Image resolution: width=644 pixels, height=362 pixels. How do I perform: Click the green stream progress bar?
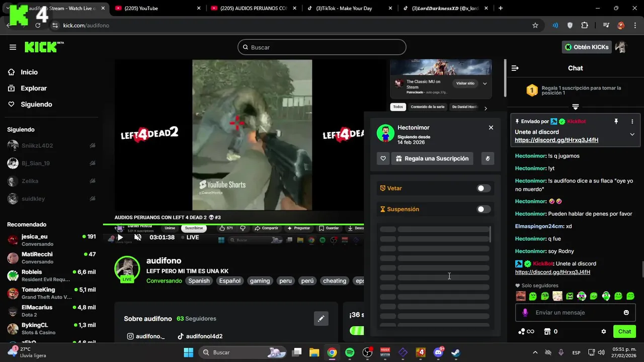point(233,224)
